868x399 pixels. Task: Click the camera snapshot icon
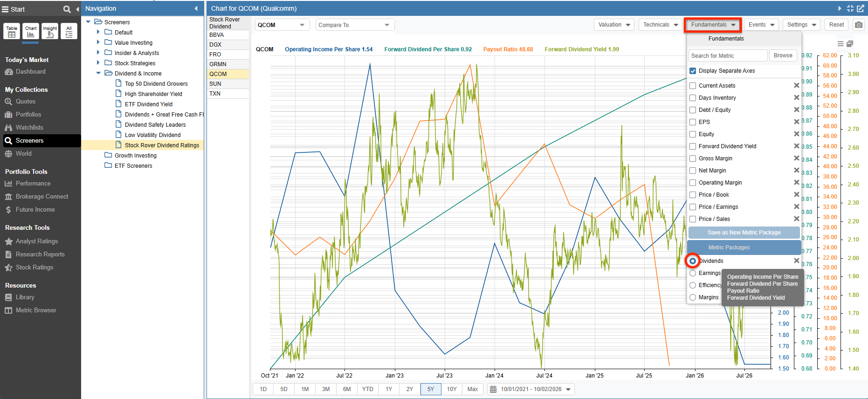(859, 25)
